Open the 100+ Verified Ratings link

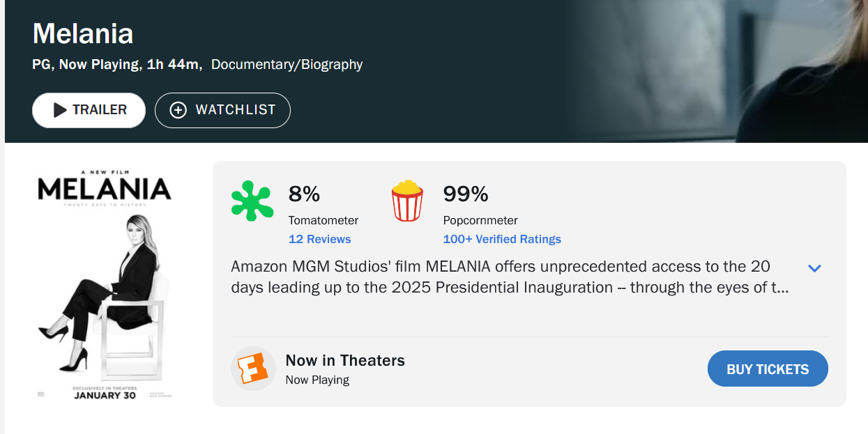[x=502, y=239]
